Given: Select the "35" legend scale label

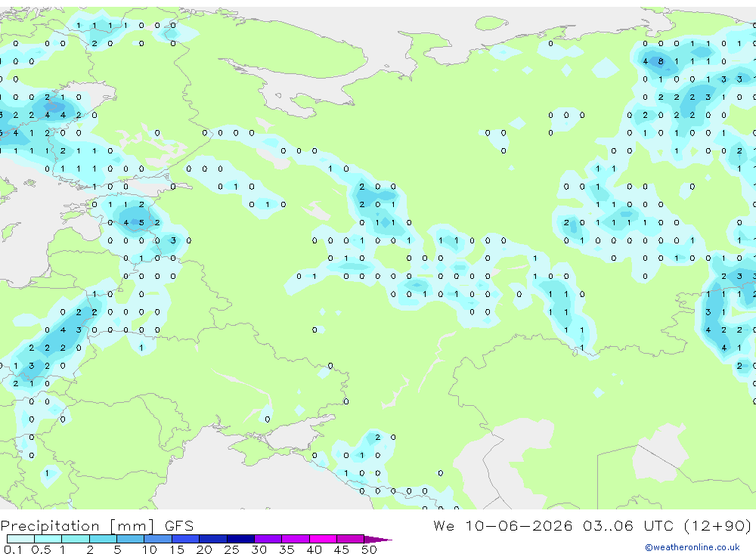Looking at the screenshot, I should tap(287, 549).
